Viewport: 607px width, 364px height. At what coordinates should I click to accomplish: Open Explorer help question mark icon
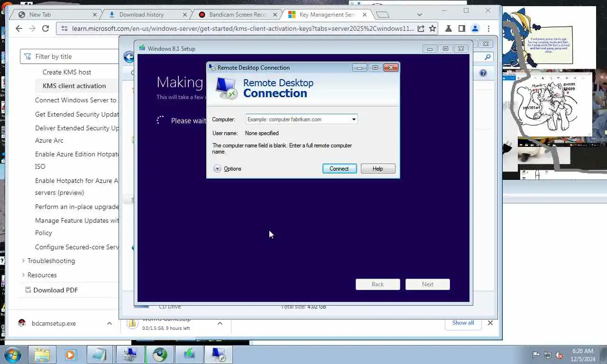(x=483, y=73)
